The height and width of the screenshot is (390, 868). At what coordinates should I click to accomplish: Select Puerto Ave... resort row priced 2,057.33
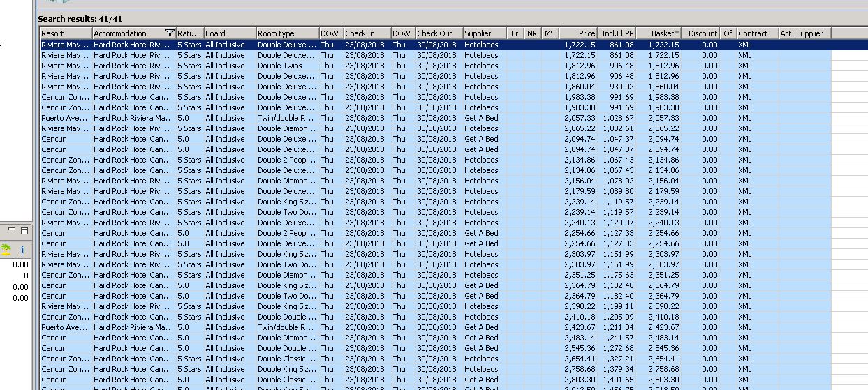pyautogui.click(x=435, y=118)
